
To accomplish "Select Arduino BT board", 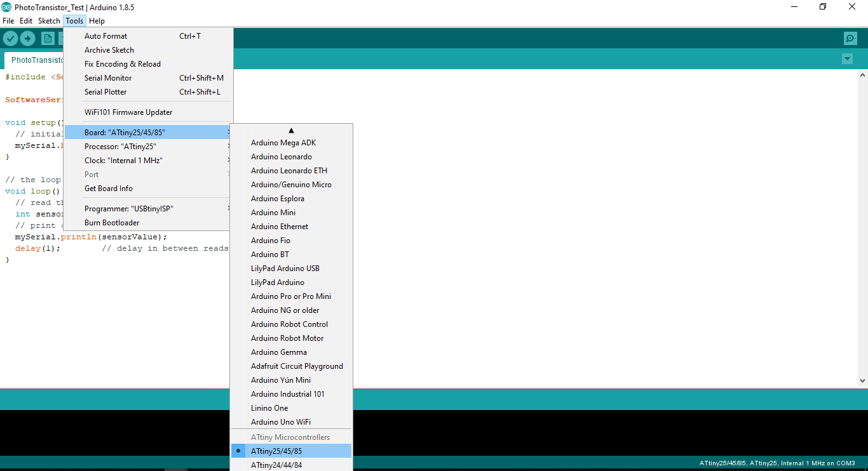I will [291, 255].
